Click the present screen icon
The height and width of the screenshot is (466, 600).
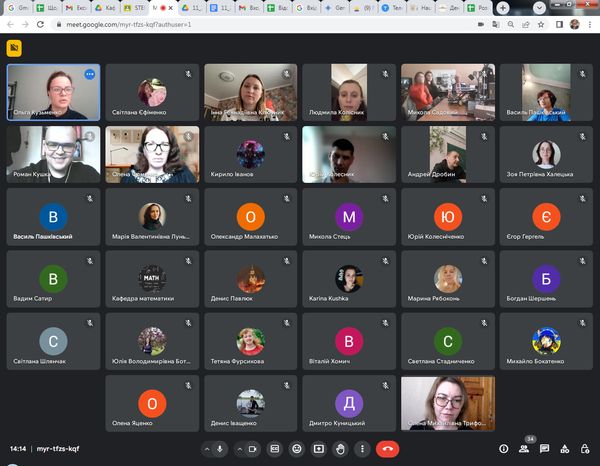click(318, 449)
